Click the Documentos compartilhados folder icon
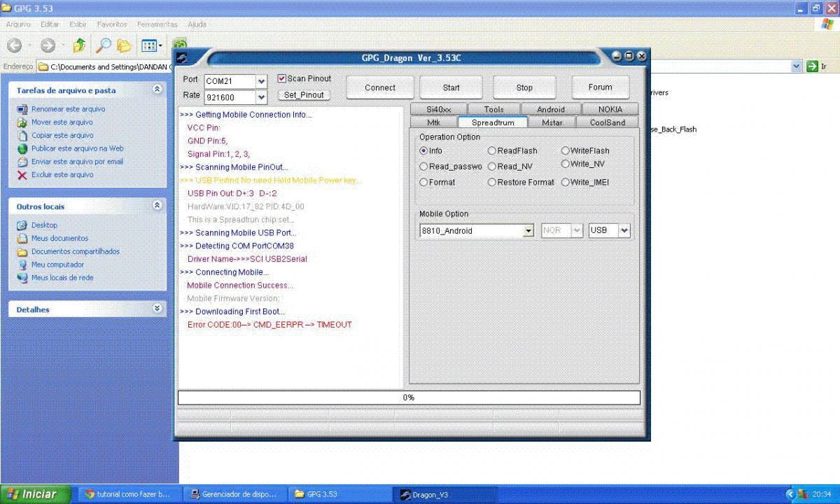The image size is (840, 504). coord(22,251)
